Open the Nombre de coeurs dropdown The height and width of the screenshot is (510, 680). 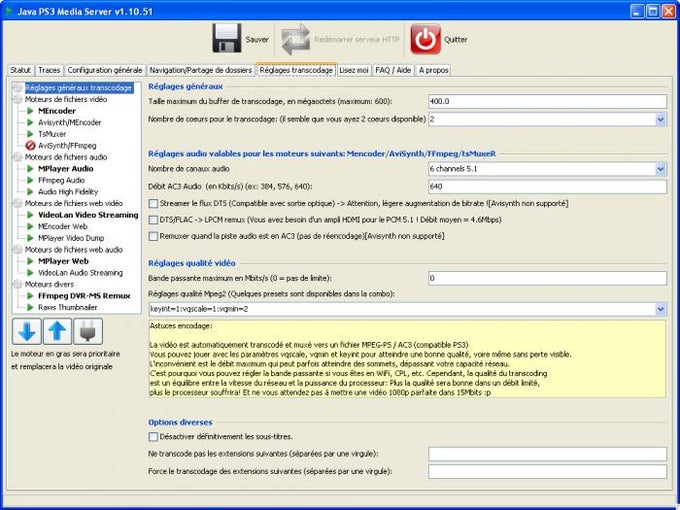(660, 119)
